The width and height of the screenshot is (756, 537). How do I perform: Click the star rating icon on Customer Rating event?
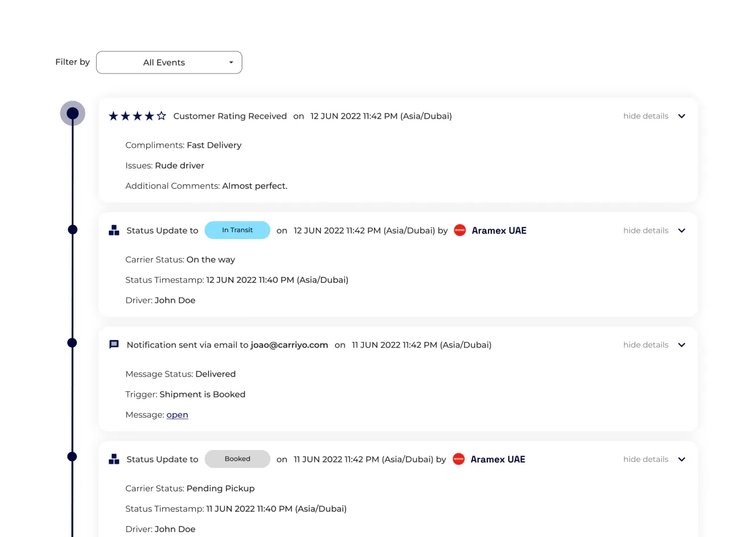click(x=137, y=116)
